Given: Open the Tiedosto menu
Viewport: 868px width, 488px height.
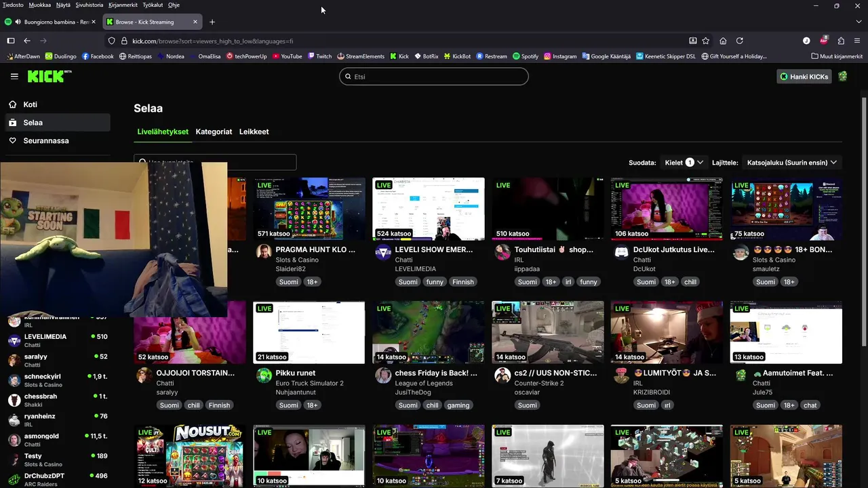Looking at the screenshot, I should [13, 5].
